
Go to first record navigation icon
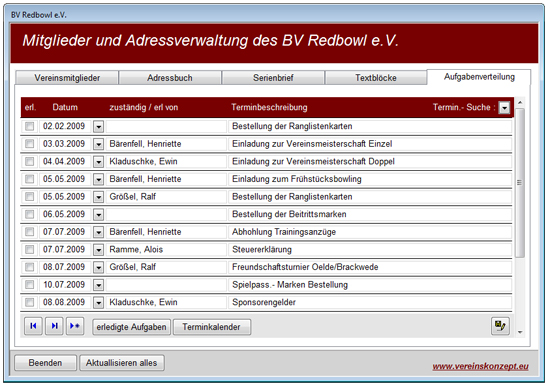(x=33, y=327)
